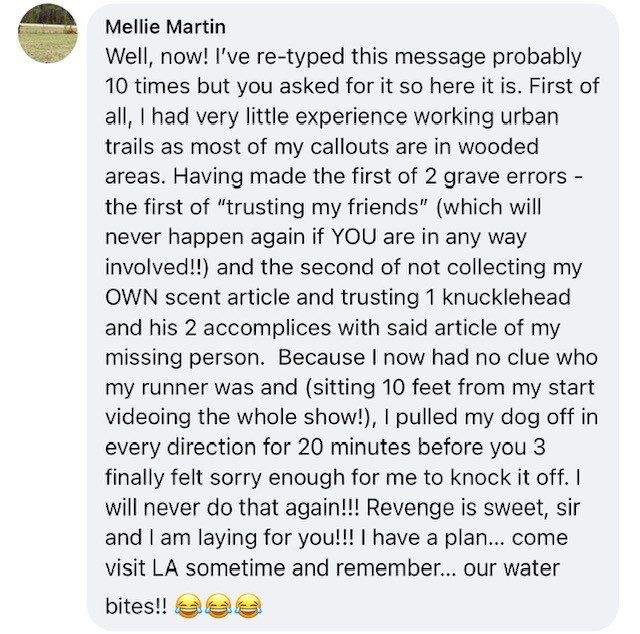Viewport: 640px width, 634px height.
Task: Click the Mellie Martin name link
Action: click(x=165, y=26)
